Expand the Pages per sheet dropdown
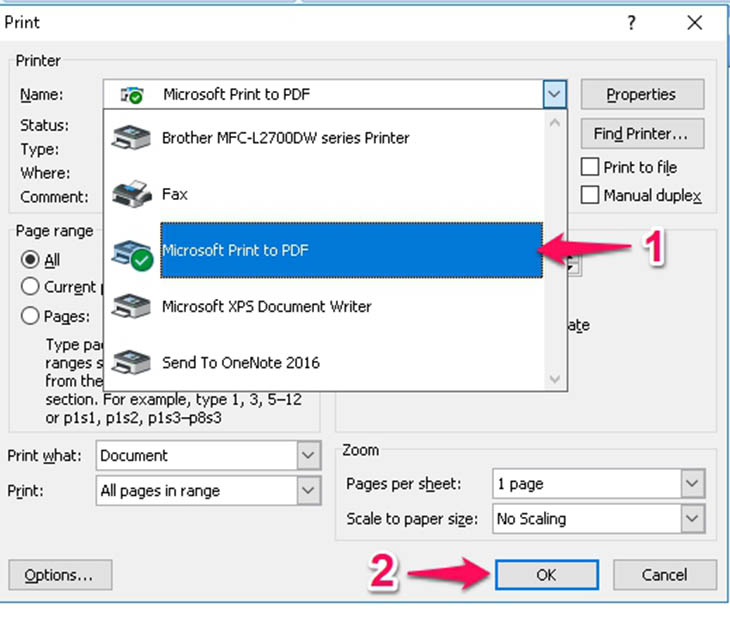The image size is (730, 617). (x=692, y=483)
